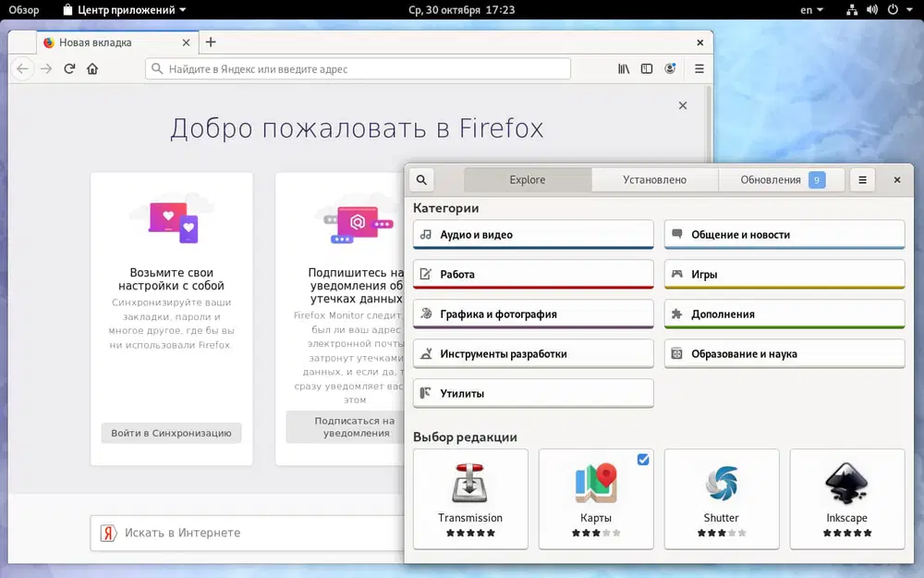
Task: Open the Firefox account profile
Action: point(669,68)
